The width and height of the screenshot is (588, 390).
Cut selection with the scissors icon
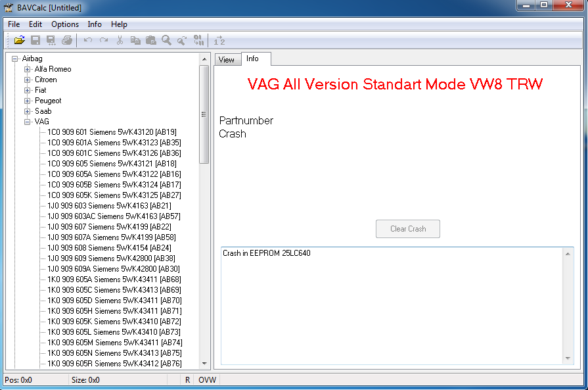click(x=120, y=40)
